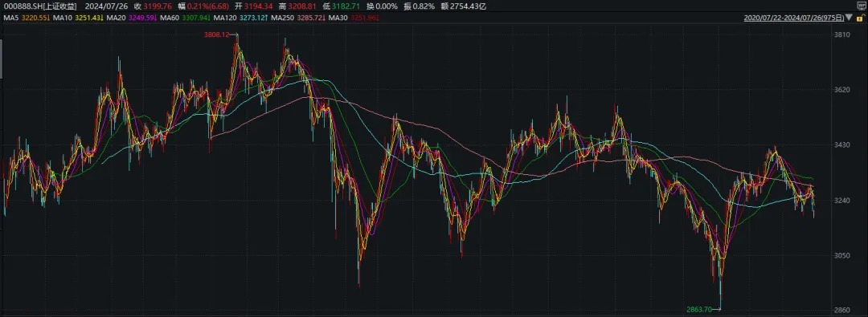Open the date range dropdown triangle
Screen dimensions: 868x317
pos(850,18)
